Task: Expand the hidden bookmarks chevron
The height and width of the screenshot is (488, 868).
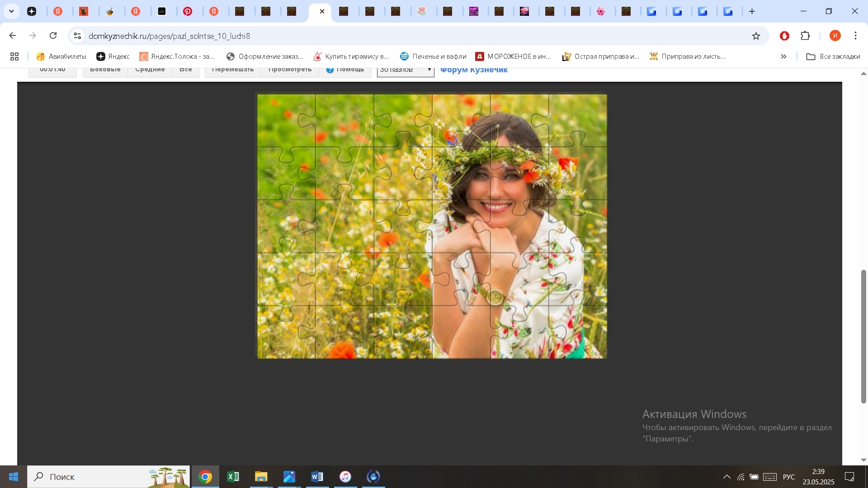Action: 783,56
